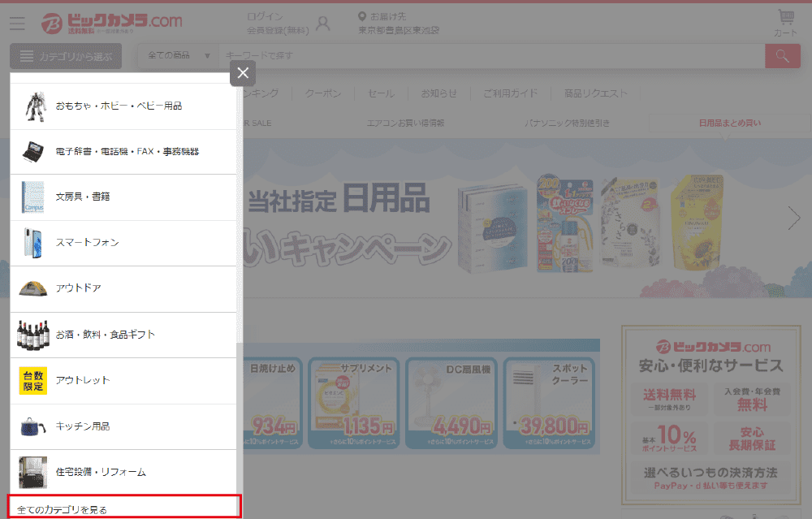Click the 10% ポイントサービス box
Image resolution: width=812 pixels, height=519 pixels.
tap(670, 438)
